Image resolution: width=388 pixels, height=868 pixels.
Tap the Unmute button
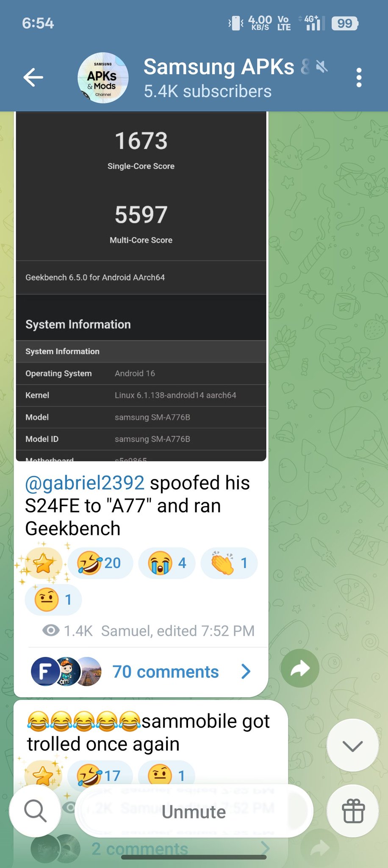click(x=194, y=811)
